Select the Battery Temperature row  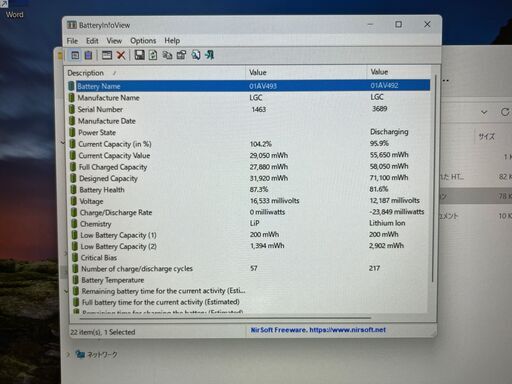tap(251, 280)
